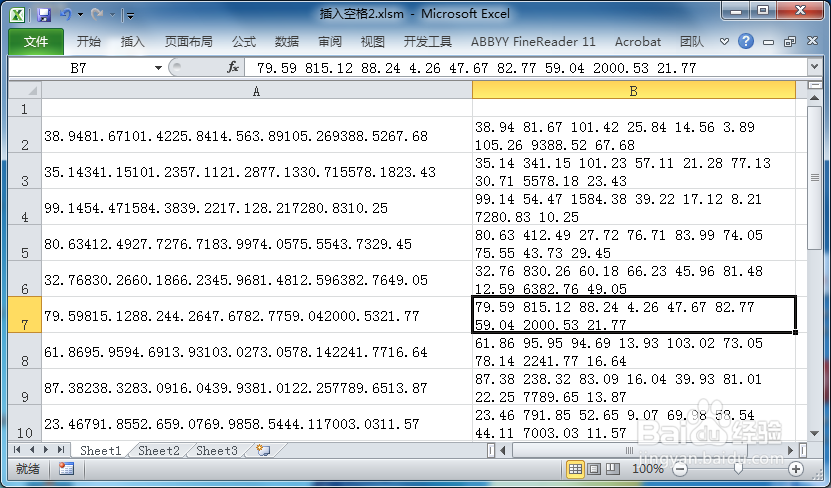Switch to Sheet2 tab
The height and width of the screenshot is (488, 831).
click(x=158, y=450)
